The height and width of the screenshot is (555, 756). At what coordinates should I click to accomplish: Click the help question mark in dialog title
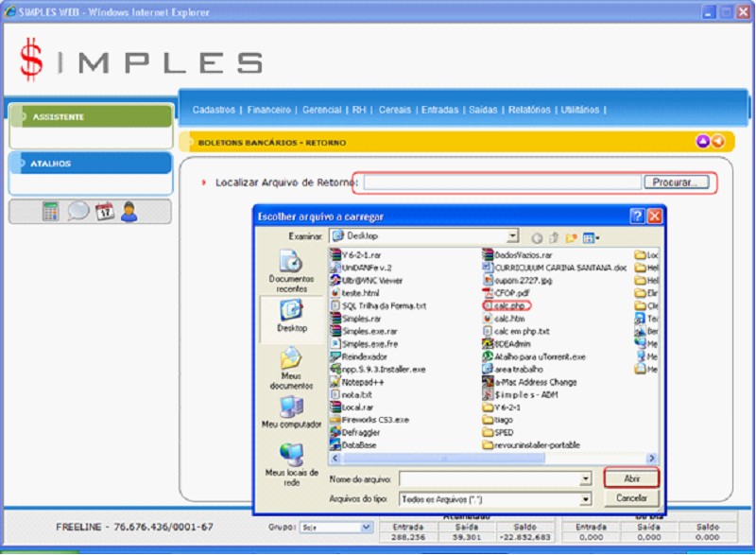637,216
